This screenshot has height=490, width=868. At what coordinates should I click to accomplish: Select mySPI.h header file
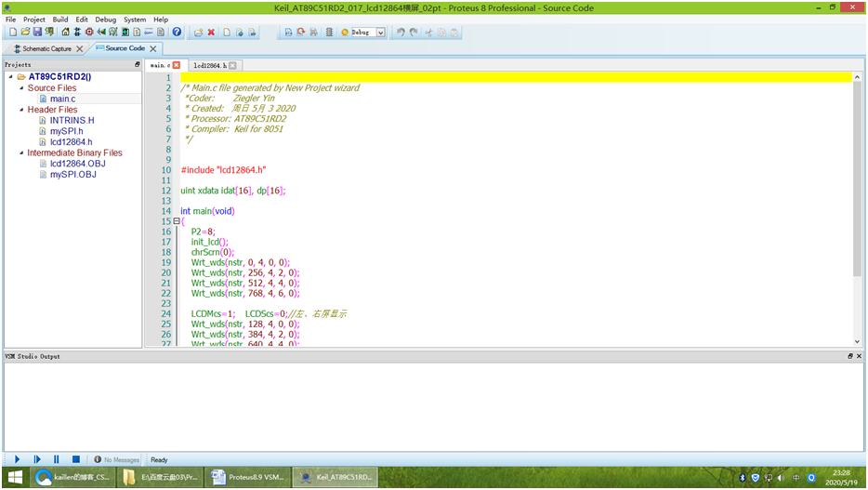point(66,131)
